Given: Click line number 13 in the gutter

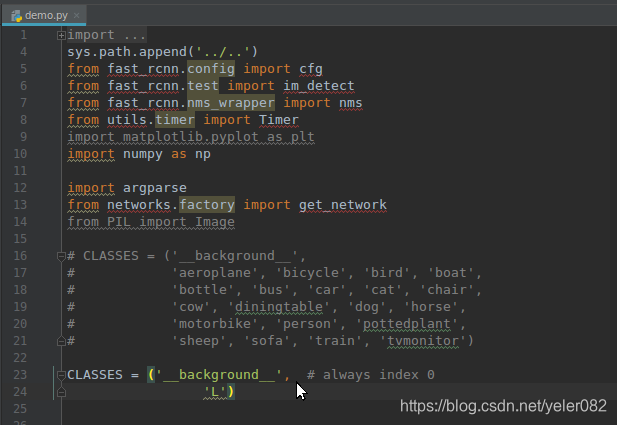Looking at the screenshot, I should coord(20,205).
